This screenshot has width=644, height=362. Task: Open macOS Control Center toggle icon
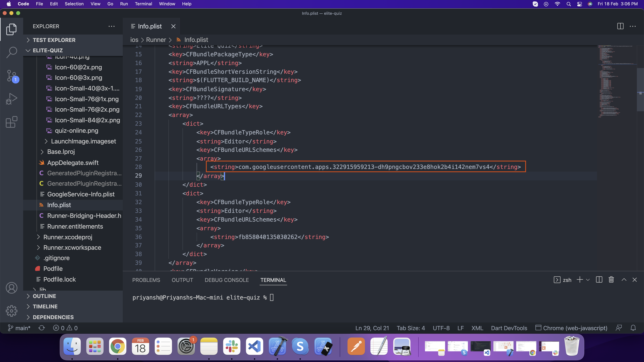[579, 4]
